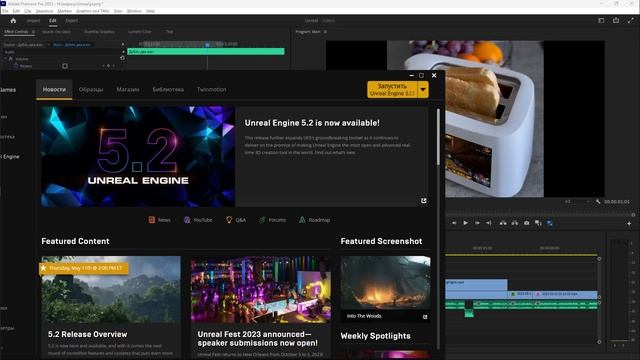640x360 pixels.
Task: Click the Program Monitor wrench settings icon
Action: (598, 202)
